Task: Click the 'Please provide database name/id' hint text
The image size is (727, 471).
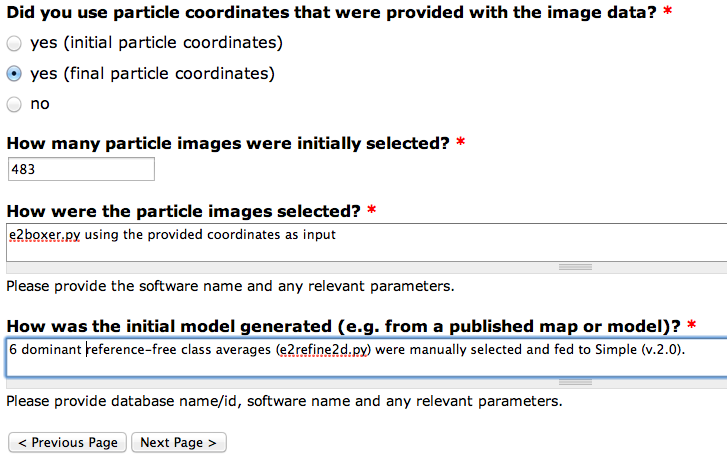Action: tap(284, 402)
